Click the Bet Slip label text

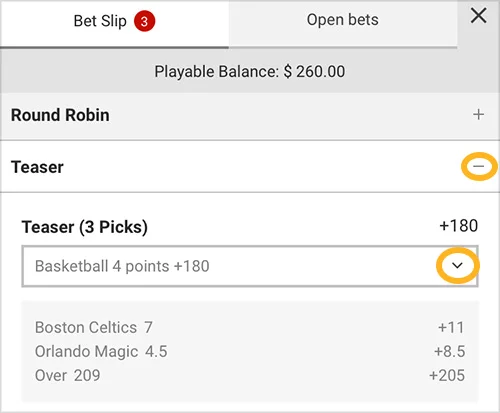tap(100, 21)
